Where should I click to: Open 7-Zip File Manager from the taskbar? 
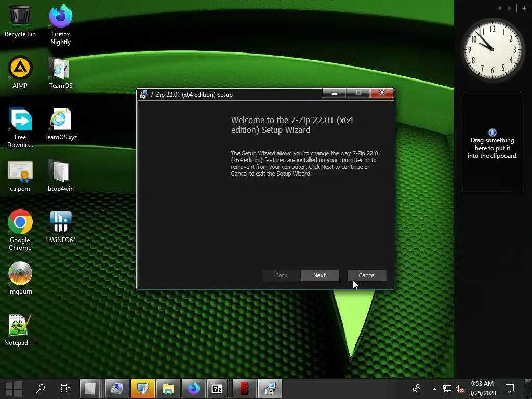[217, 389]
